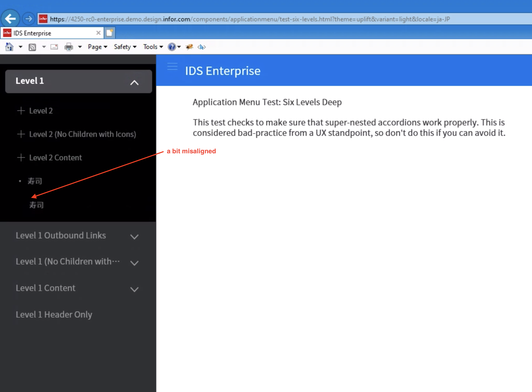The width and height of the screenshot is (532, 392).
Task: Click the Help question mark icon
Action: pyautogui.click(x=172, y=47)
